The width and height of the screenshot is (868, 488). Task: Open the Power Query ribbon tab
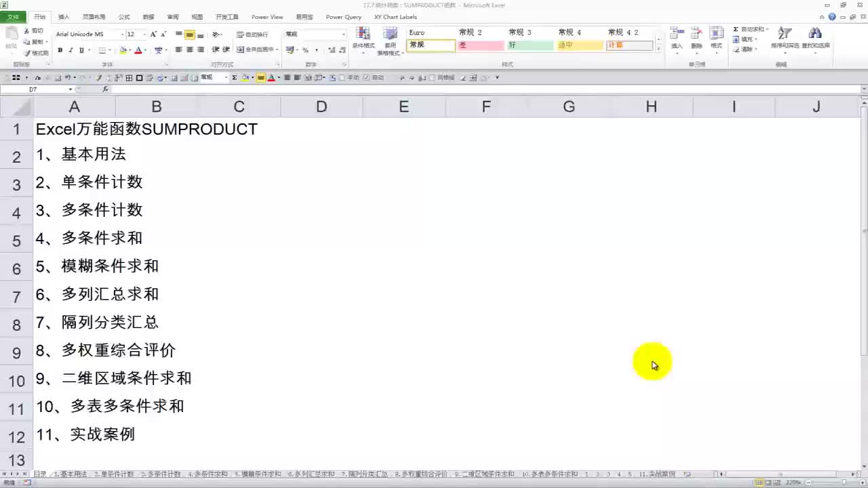pyautogui.click(x=344, y=17)
